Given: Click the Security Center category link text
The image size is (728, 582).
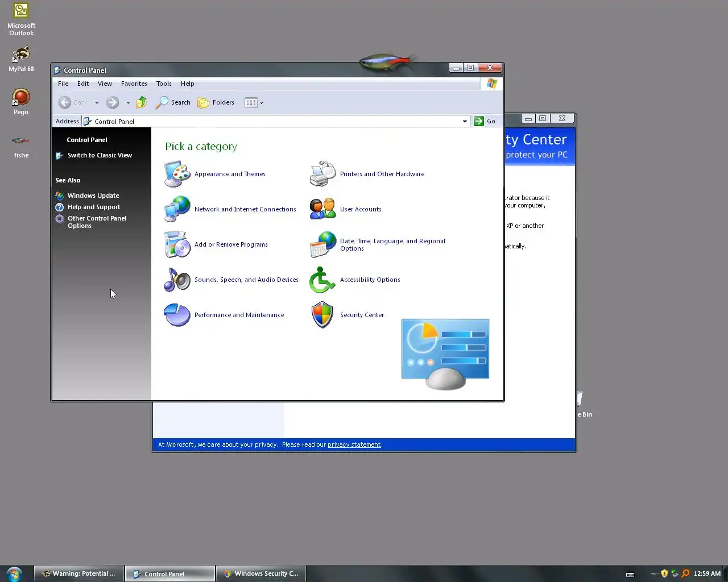Looking at the screenshot, I should coord(362,315).
